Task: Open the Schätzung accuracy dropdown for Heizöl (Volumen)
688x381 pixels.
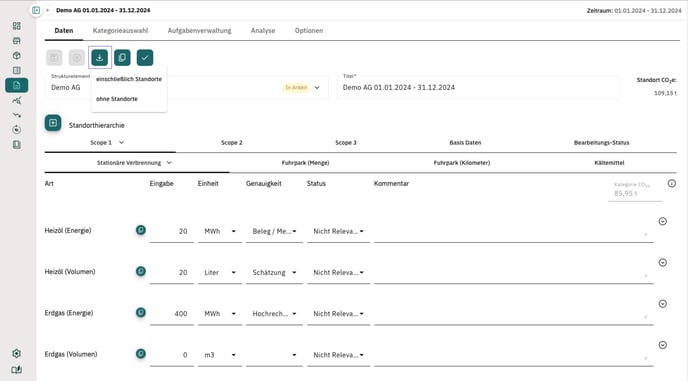Action: click(274, 273)
